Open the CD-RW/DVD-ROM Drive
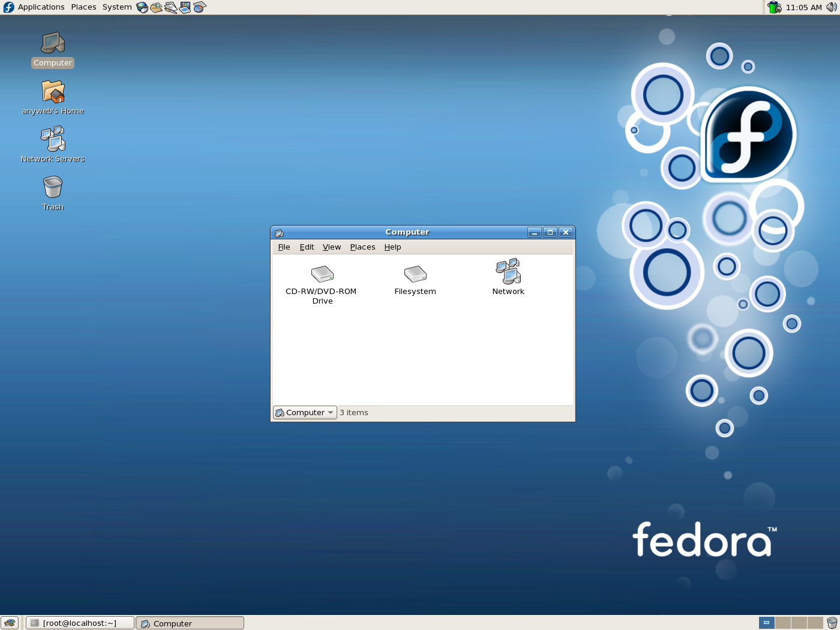Screen dimensions: 840x630 [322, 276]
